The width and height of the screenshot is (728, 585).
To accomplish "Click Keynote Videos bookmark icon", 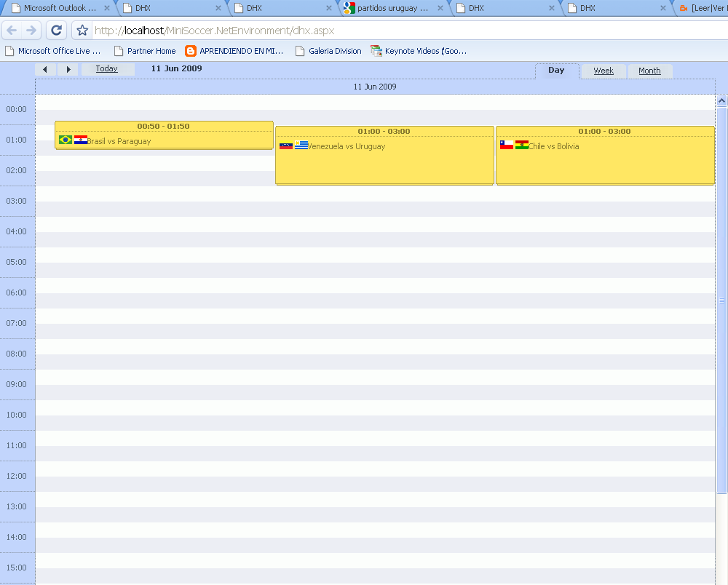I will (376, 51).
